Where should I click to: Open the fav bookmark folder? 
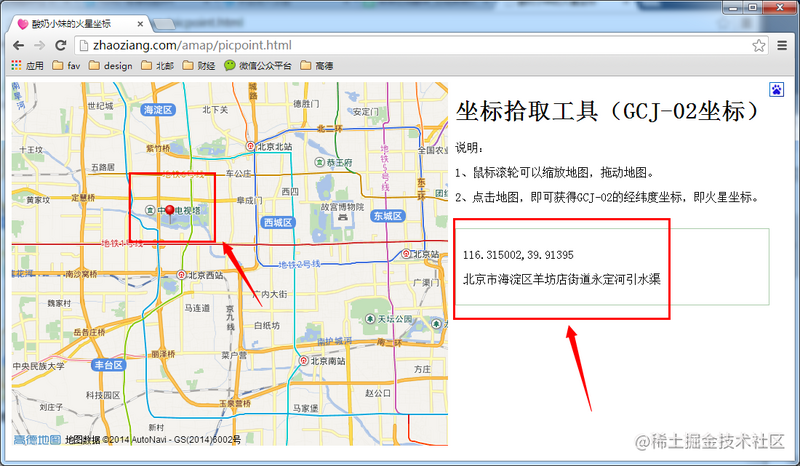[x=66, y=66]
